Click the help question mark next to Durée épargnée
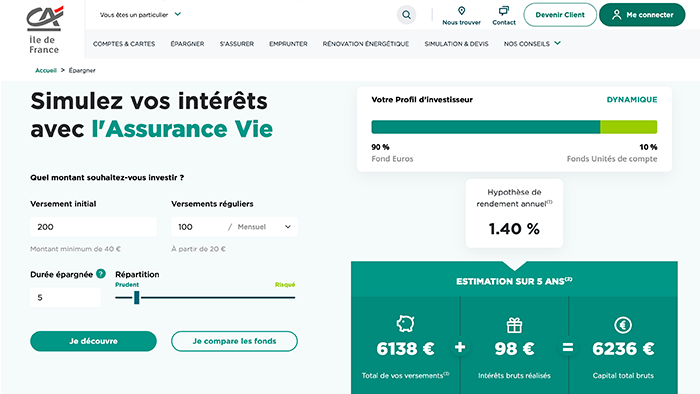Screen dimensions: 700x394 (101, 274)
